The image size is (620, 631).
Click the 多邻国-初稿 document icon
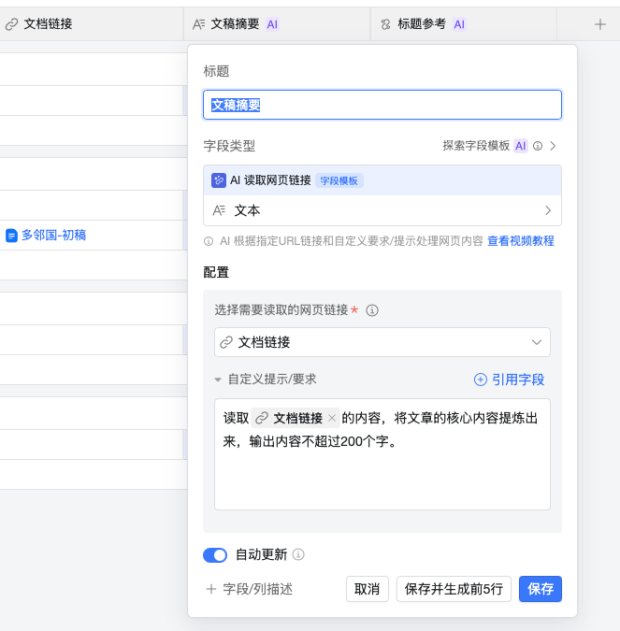12,236
